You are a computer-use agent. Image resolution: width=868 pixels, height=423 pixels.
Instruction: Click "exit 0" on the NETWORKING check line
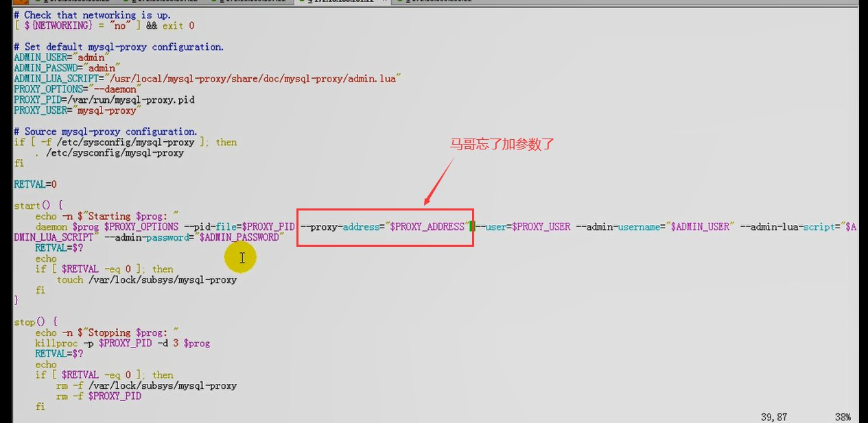pyautogui.click(x=178, y=25)
